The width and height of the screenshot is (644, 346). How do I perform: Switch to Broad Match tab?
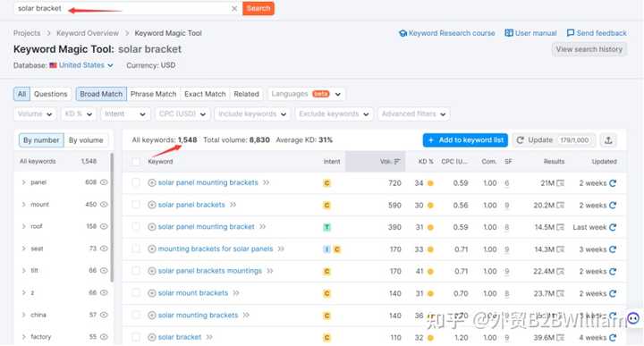click(101, 94)
